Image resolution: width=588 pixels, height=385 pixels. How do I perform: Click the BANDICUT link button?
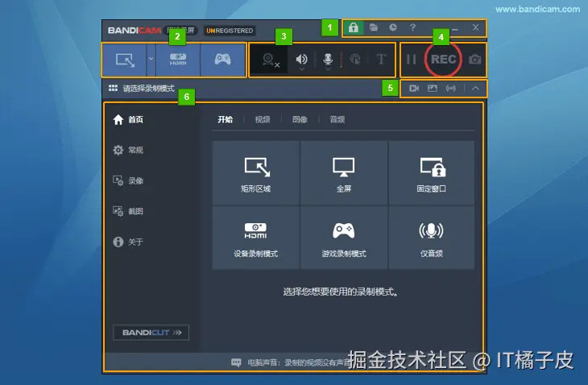[x=151, y=333]
